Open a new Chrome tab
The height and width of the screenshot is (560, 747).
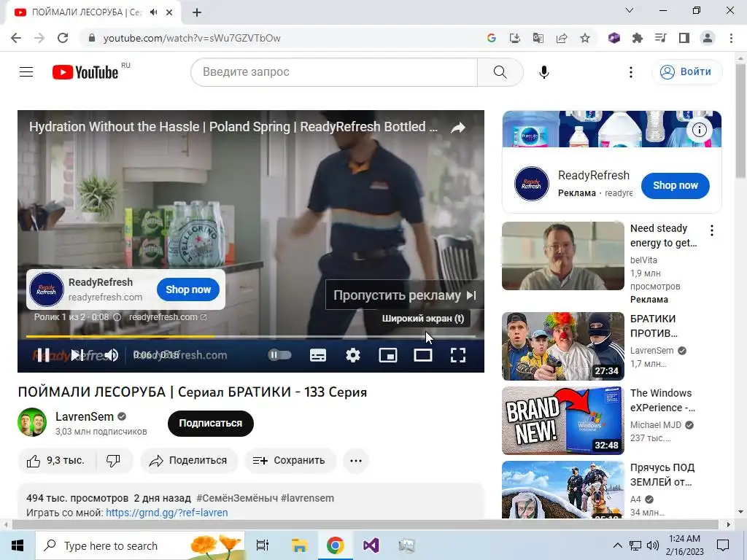197,13
